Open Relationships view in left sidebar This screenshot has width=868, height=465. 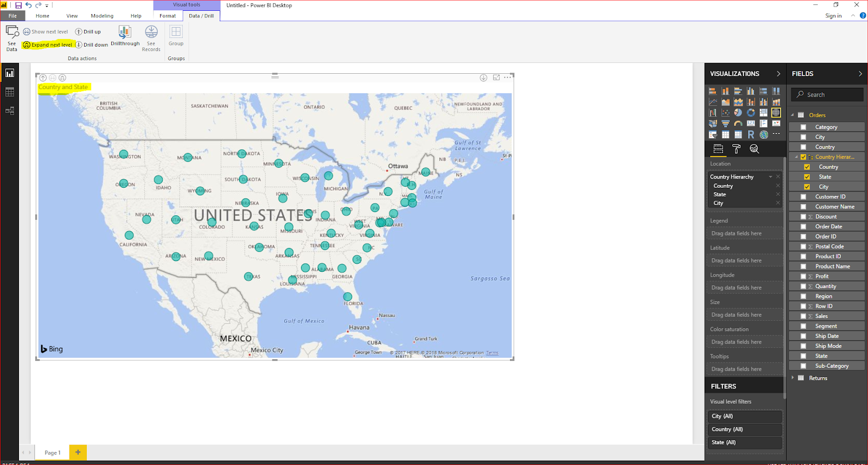(10, 111)
